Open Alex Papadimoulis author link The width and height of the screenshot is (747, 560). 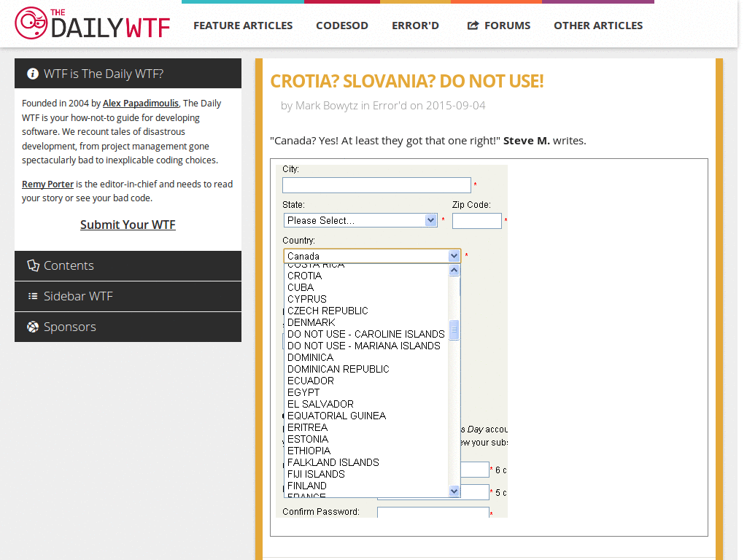click(140, 104)
